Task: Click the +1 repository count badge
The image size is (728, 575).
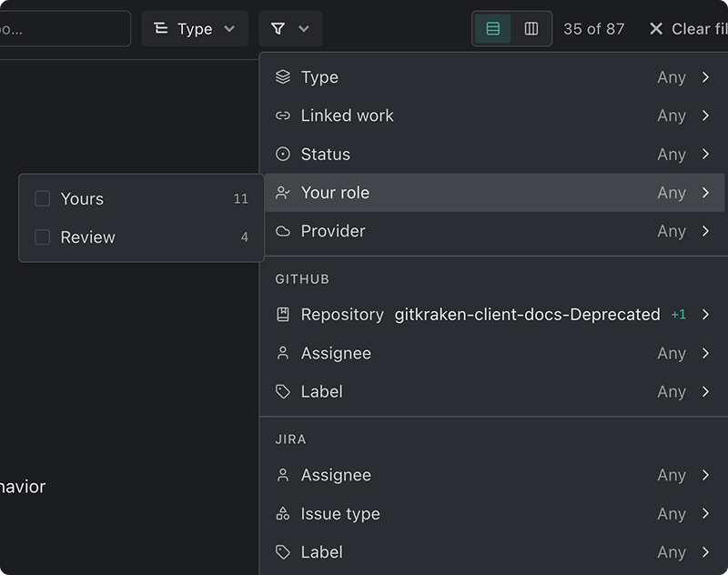Action: (678, 315)
